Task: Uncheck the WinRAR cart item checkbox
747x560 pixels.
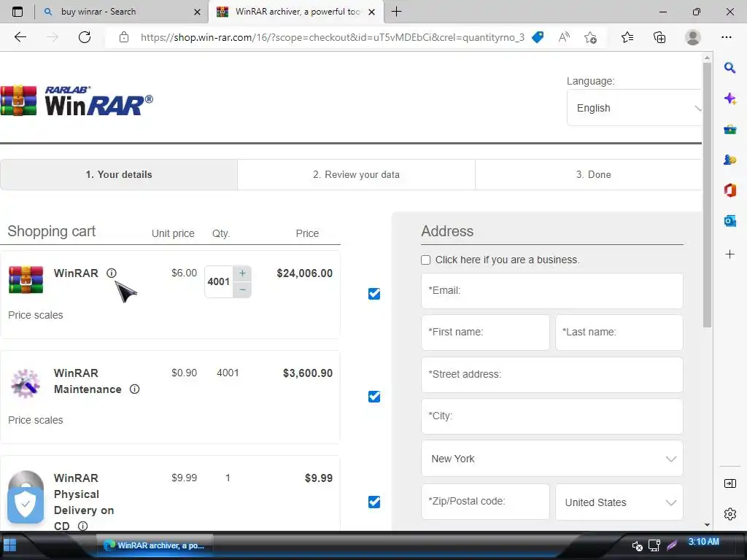Action: [374, 294]
